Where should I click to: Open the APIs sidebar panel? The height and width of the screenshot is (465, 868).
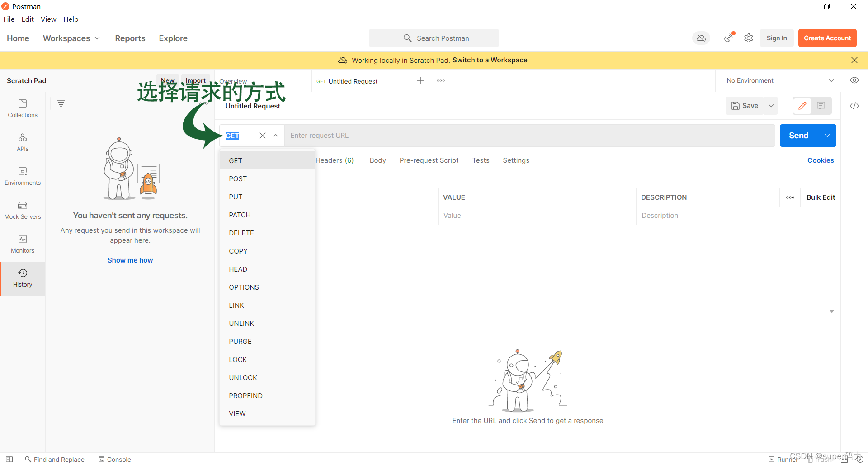(23, 142)
